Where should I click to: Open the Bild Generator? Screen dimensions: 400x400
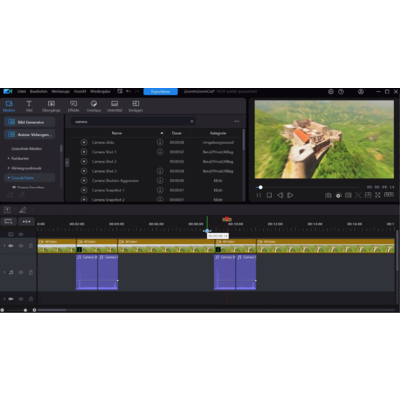(30, 122)
